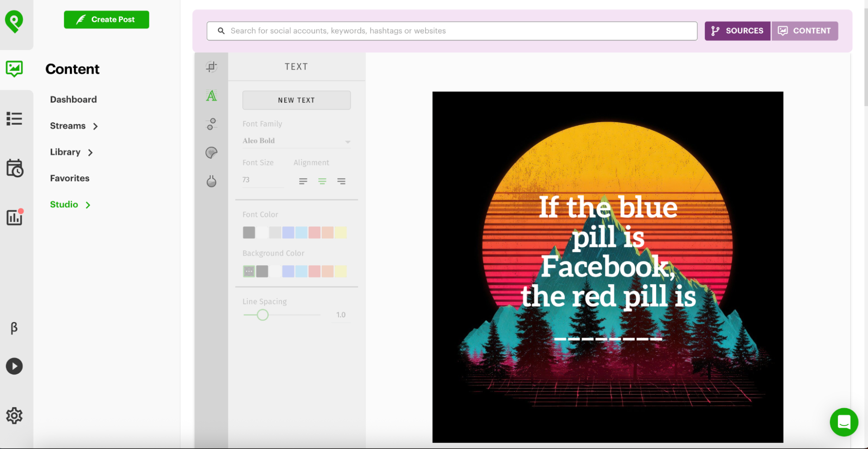The width and height of the screenshot is (868, 449).
Task: Open the calendar scheduling icon in sidebar
Action: [14, 168]
